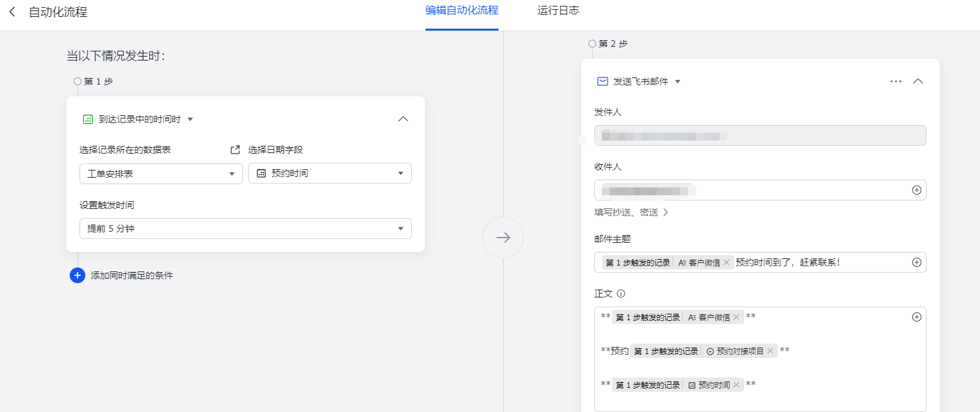
Task: Collapse the 发送飞书邮件 step card
Action: coord(918,81)
